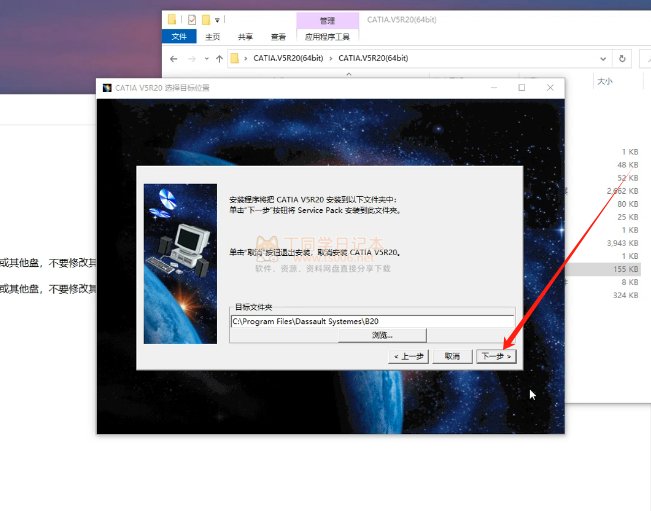Click the 下一步 (Next) button
Image resolution: width=651 pixels, height=511 pixels.
496,356
